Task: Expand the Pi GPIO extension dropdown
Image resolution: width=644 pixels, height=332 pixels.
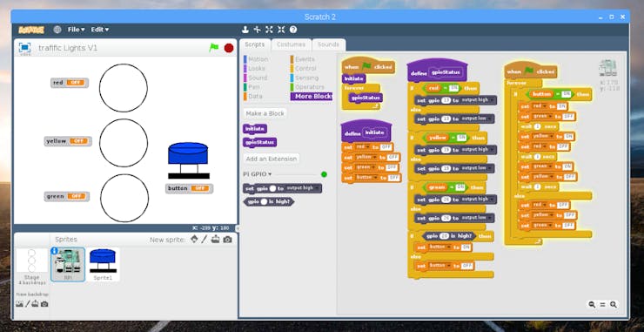Action: [x=257, y=174]
